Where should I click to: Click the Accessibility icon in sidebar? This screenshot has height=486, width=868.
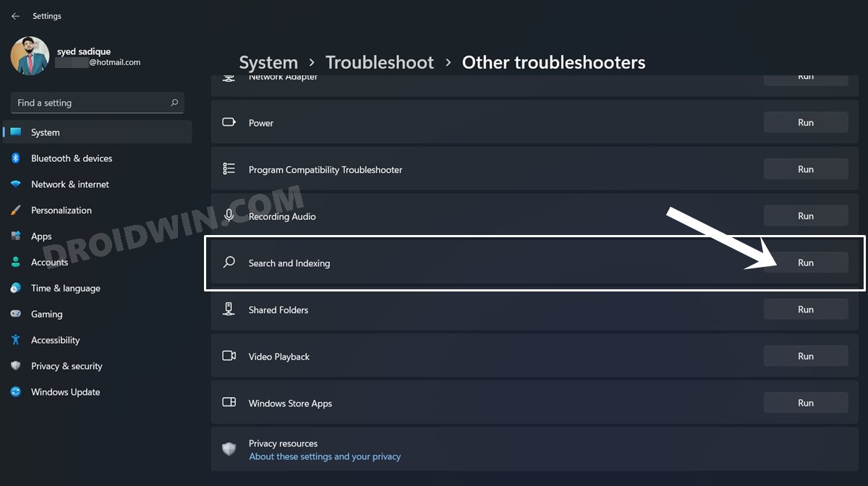click(x=16, y=340)
